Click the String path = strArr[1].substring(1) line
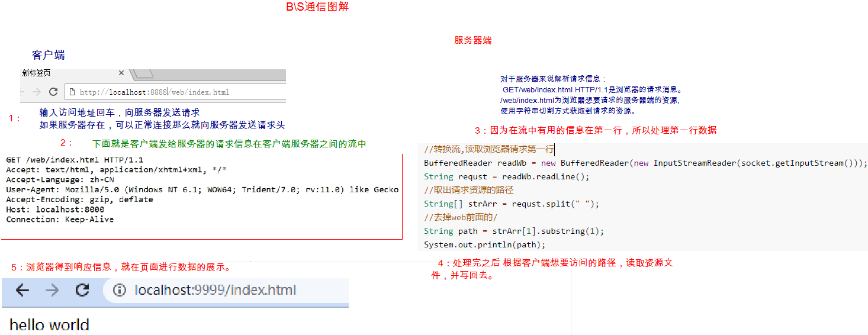The image size is (868, 335). coord(514,231)
